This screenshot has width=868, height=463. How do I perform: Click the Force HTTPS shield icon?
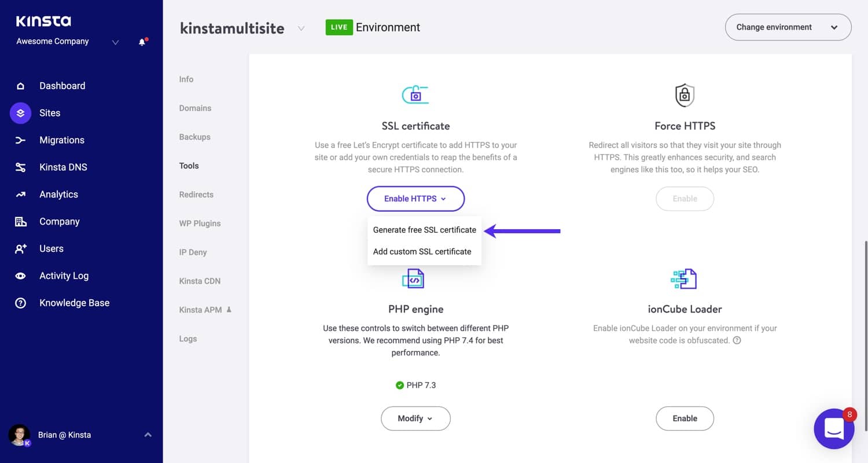tap(685, 95)
